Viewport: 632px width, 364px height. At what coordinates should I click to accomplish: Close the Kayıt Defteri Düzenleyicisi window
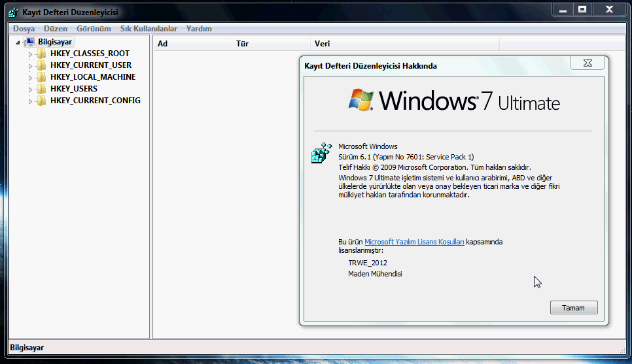610,10
